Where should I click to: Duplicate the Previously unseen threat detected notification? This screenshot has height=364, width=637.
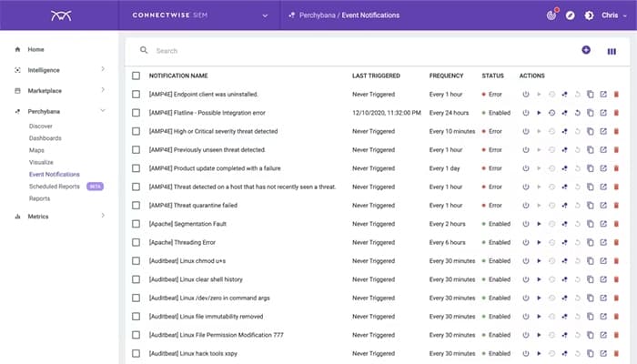pyautogui.click(x=591, y=150)
